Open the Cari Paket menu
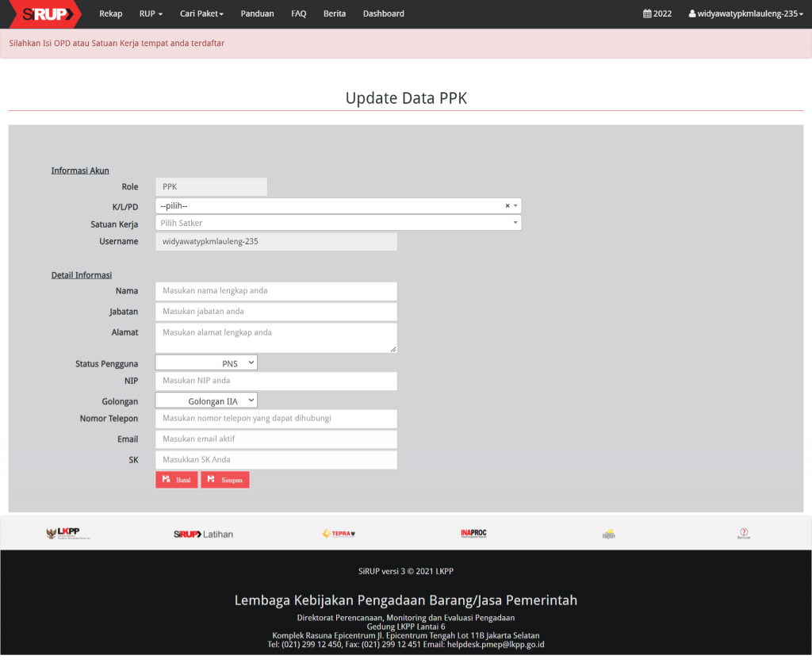 [201, 13]
